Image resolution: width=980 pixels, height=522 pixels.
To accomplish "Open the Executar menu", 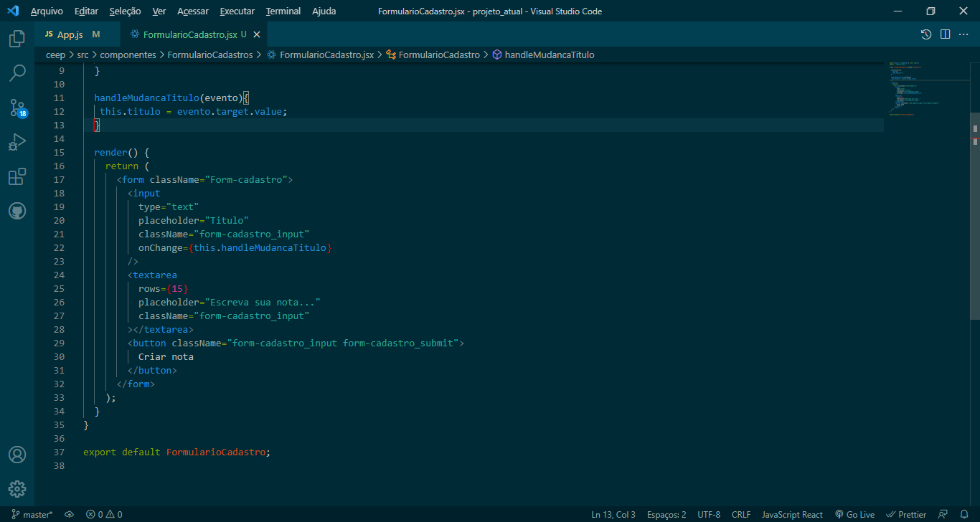I will click(237, 11).
